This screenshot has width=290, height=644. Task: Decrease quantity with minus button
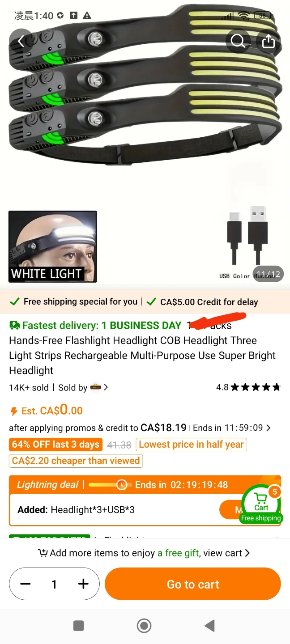26,584
